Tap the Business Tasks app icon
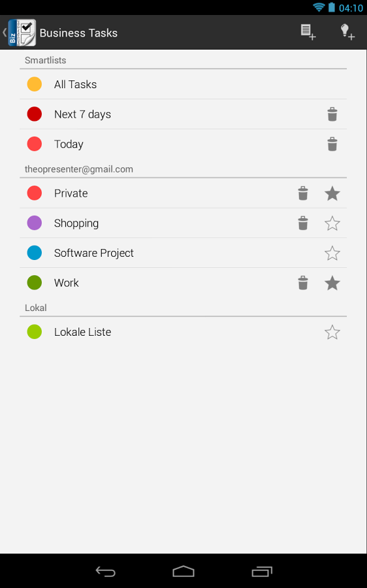 click(22, 33)
